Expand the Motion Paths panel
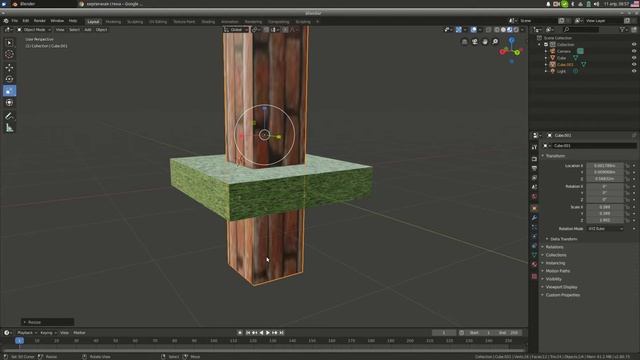The height and width of the screenshot is (360, 640). (x=558, y=271)
